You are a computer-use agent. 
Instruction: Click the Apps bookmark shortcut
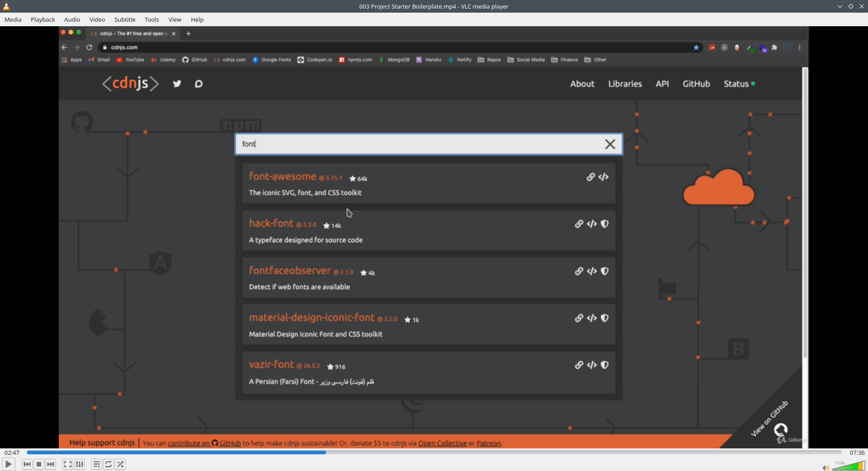tap(72, 60)
